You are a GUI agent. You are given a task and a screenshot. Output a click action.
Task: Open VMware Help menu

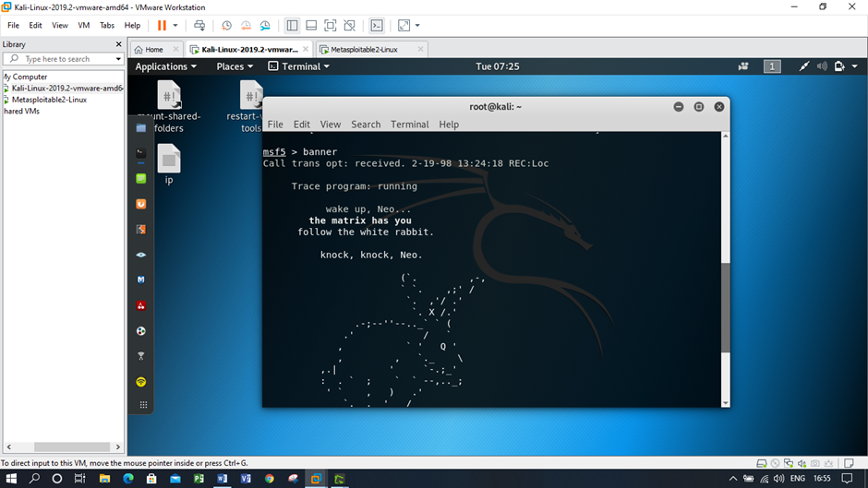coord(132,26)
